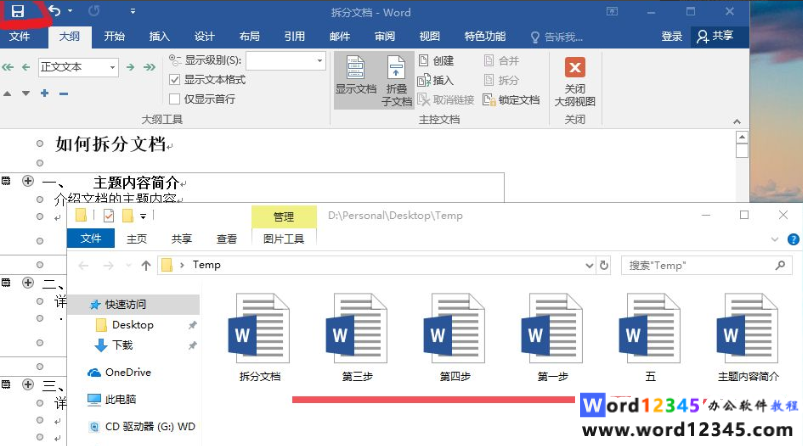
Task: Click the Redo button in Word title bar
Action: click(x=94, y=11)
